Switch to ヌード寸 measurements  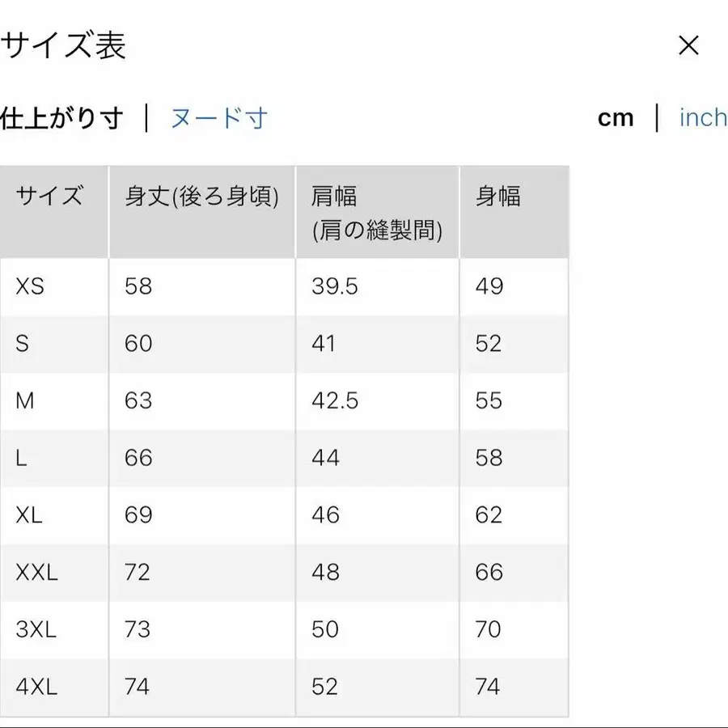[218, 117]
